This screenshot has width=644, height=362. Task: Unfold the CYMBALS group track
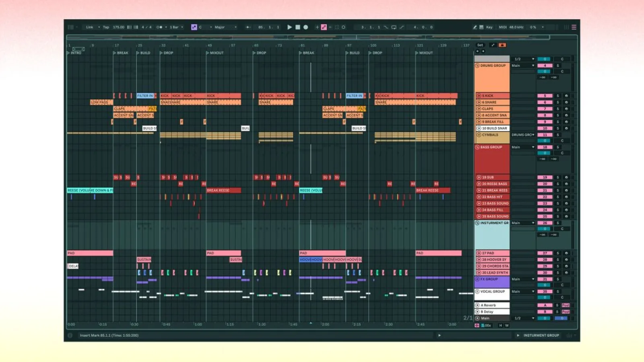pyautogui.click(x=479, y=135)
